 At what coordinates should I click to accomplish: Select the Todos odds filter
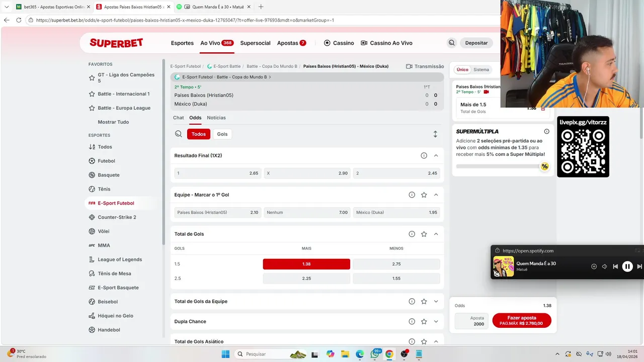199,134
